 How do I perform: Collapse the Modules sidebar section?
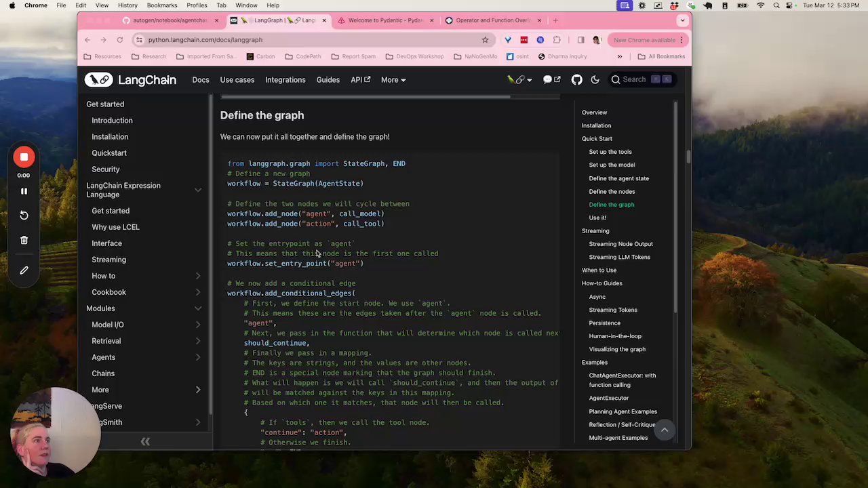point(198,308)
